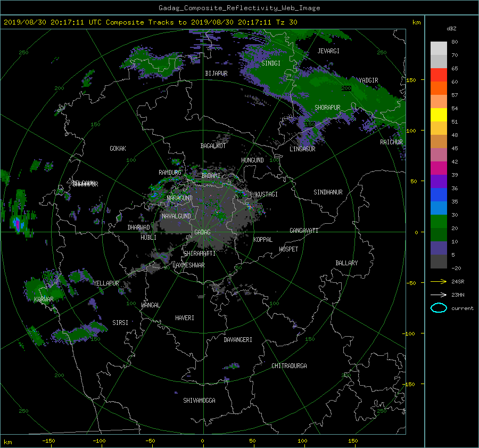This screenshot has height=448, width=479.
Task: Select the LINGASUR label
Action: (x=302, y=149)
